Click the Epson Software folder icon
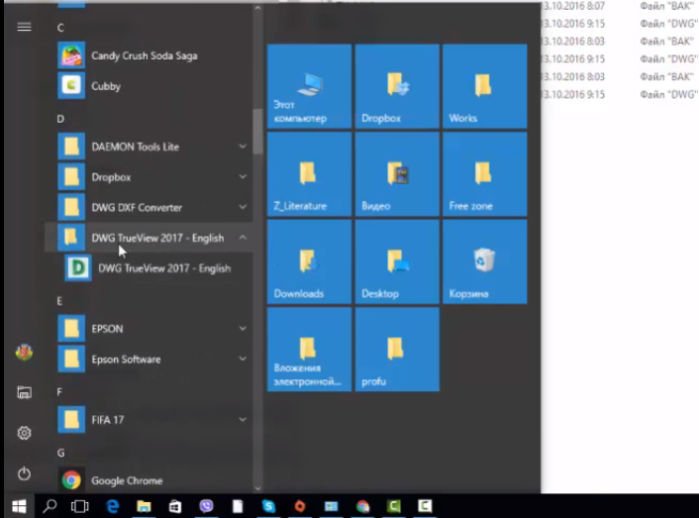The image size is (699, 518). (71, 359)
